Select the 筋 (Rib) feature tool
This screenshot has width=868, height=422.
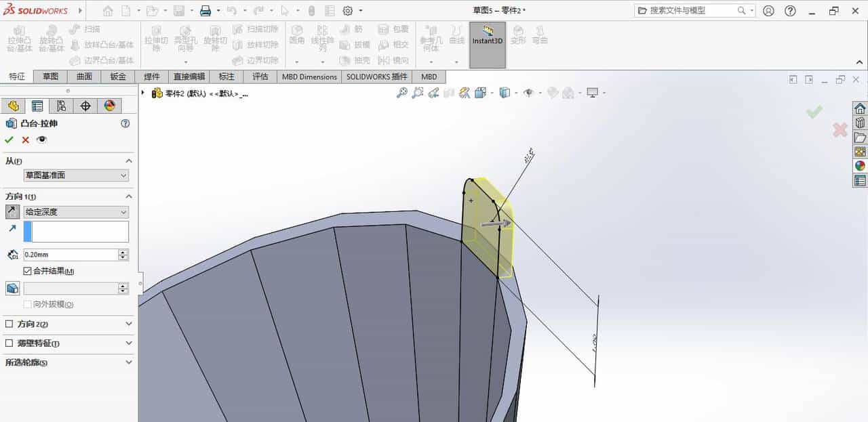[x=357, y=29]
